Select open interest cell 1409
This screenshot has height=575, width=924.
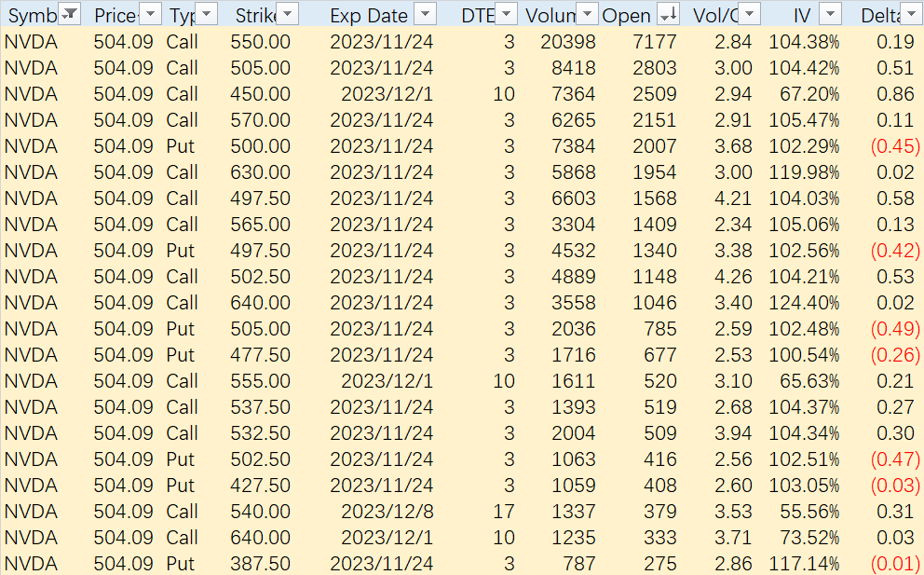[x=655, y=224]
